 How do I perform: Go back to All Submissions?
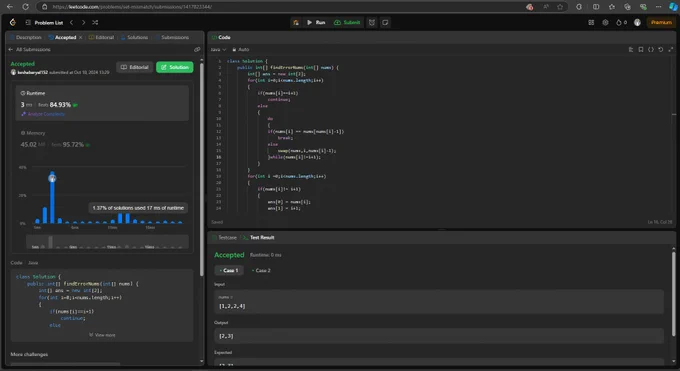pos(29,49)
